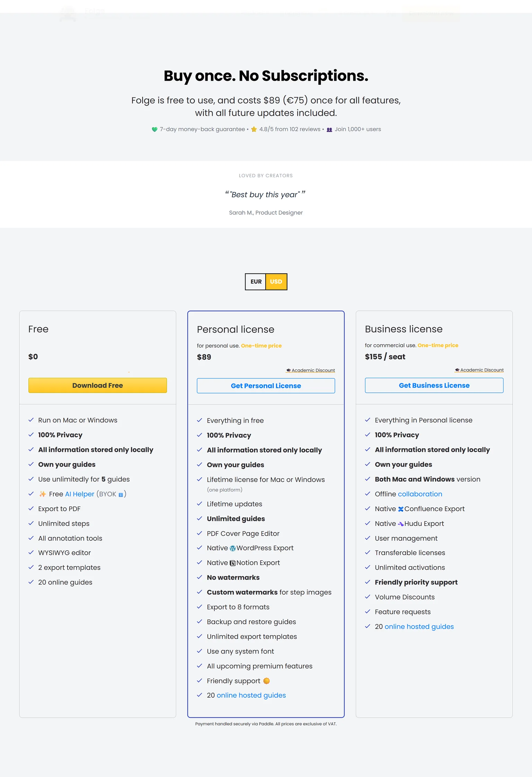
Task: Switch currency to EUR
Action: pos(256,282)
